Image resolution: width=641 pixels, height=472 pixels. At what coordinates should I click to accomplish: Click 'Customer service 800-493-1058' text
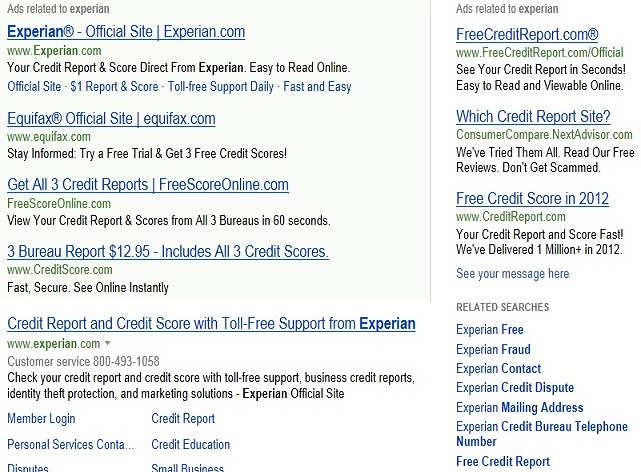tap(83, 361)
